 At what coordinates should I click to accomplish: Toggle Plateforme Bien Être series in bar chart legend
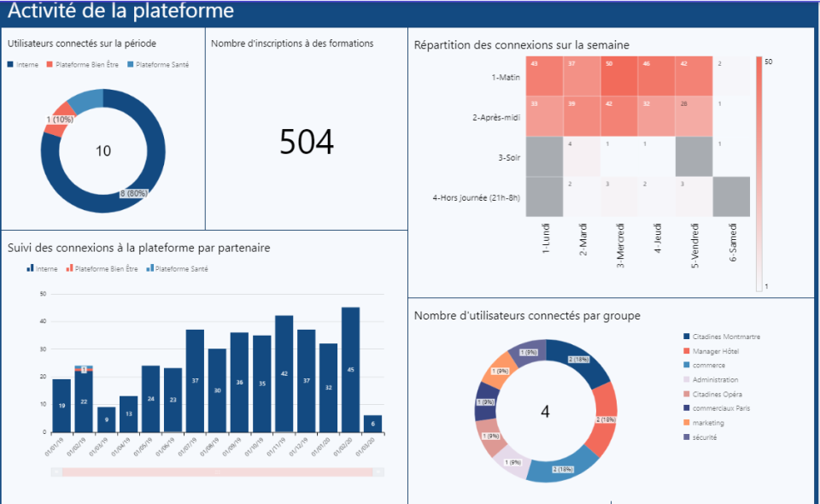[102, 269]
